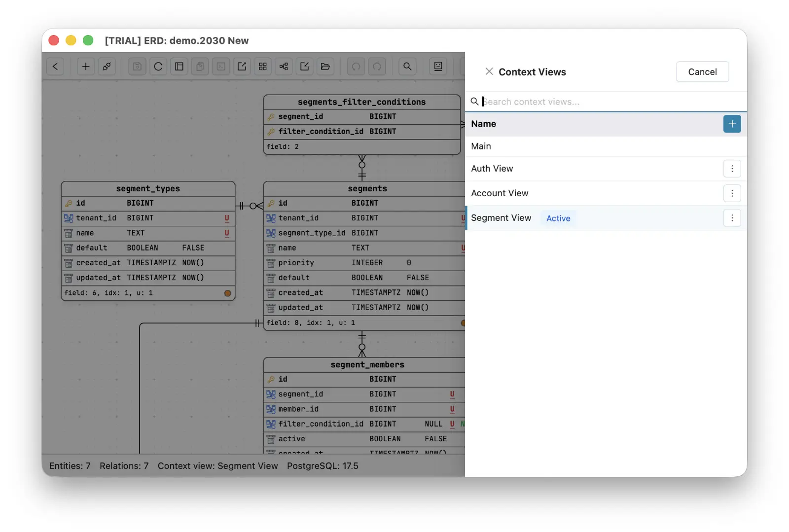789x532 pixels.
Task: Click Context view: Segment View in status bar
Action: 218,466
